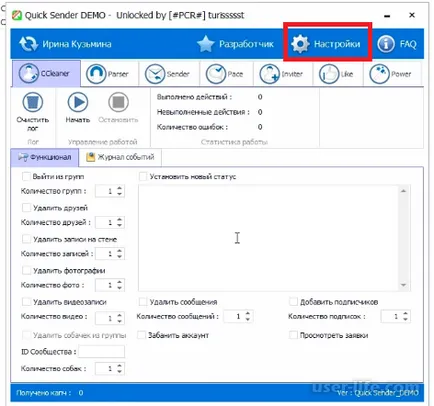Click Очистить лог trash bin icon
434x406 pixels.
coord(32,102)
